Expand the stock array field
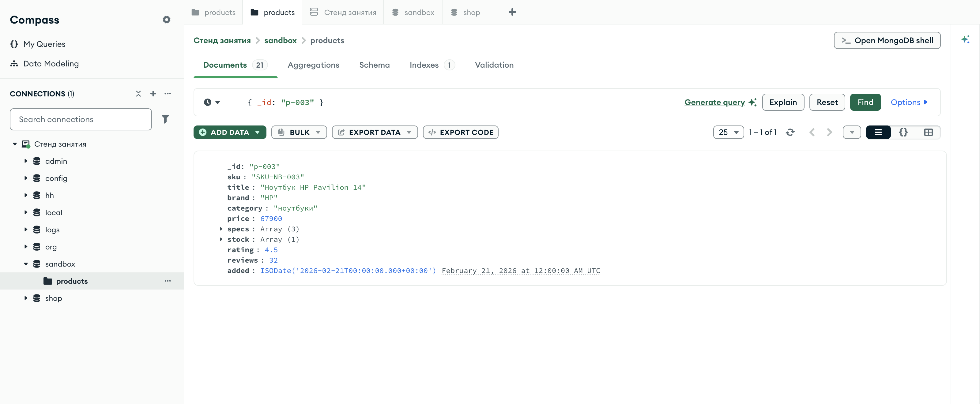This screenshot has height=404, width=980. pos(221,239)
